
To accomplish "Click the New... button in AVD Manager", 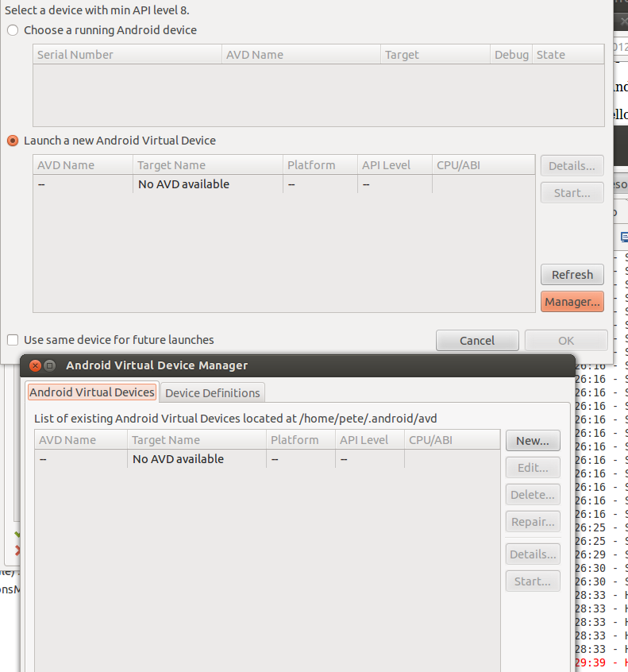I will (532, 441).
